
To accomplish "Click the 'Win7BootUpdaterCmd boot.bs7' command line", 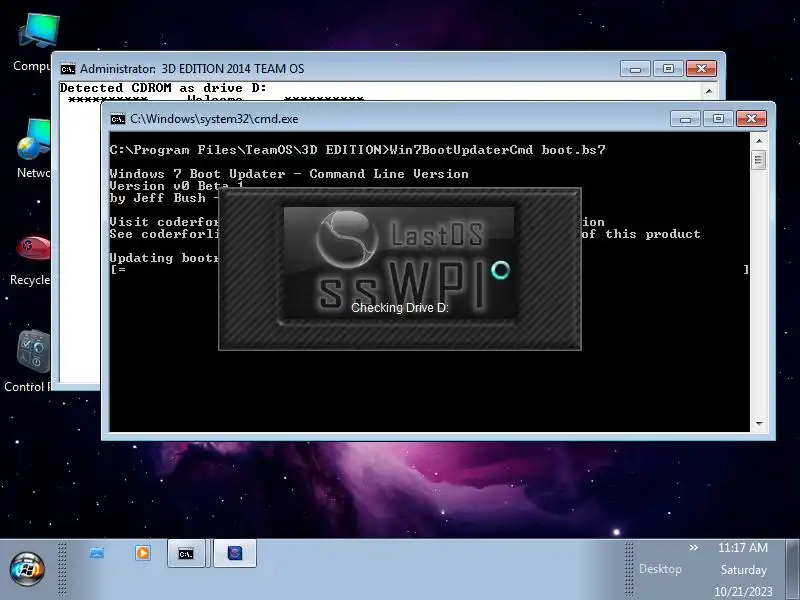I will click(x=357, y=150).
